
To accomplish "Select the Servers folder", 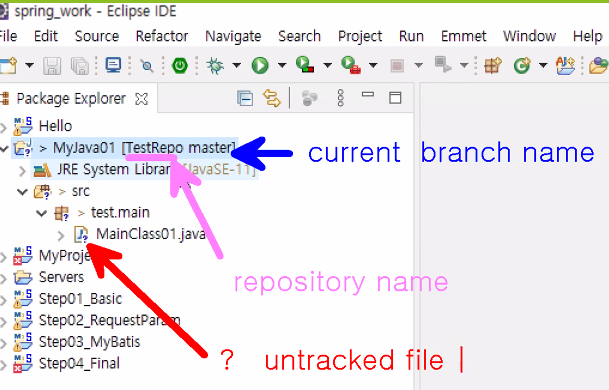I will point(61,277).
